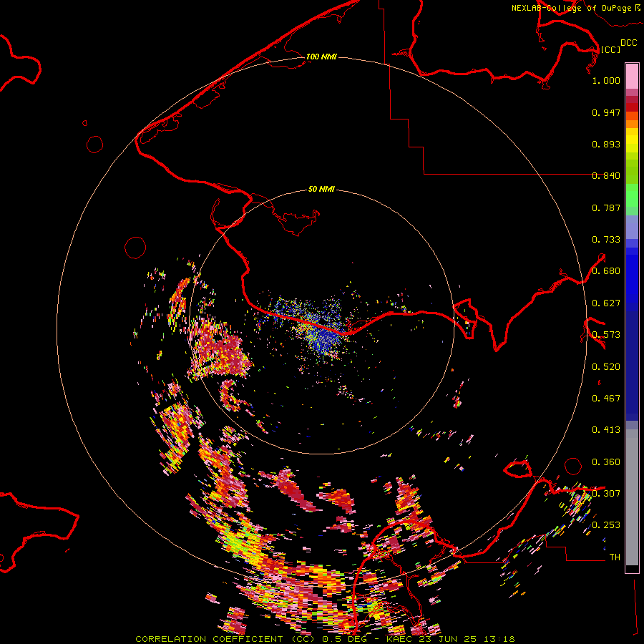644x644 pixels.
Task: Select the 0.627 scale value
Action: (x=606, y=303)
